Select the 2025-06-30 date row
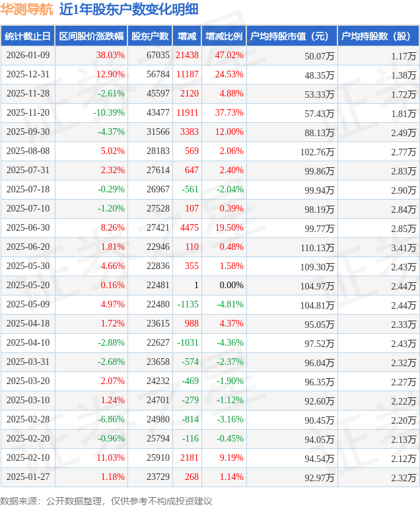Image resolution: width=420 pixels, height=507 pixels. pos(28,228)
